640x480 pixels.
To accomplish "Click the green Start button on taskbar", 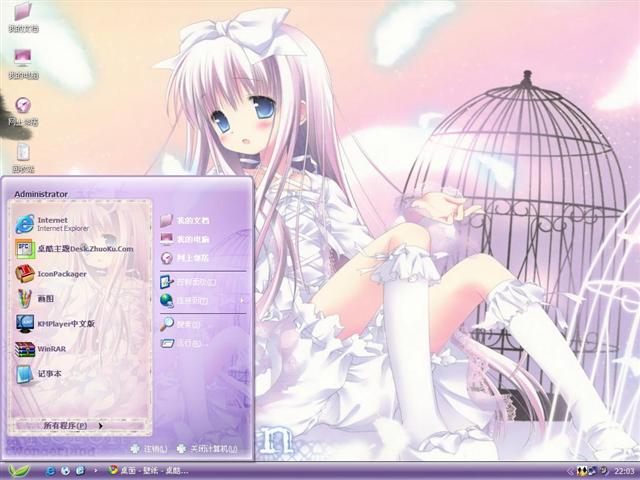I will coord(20,470).
